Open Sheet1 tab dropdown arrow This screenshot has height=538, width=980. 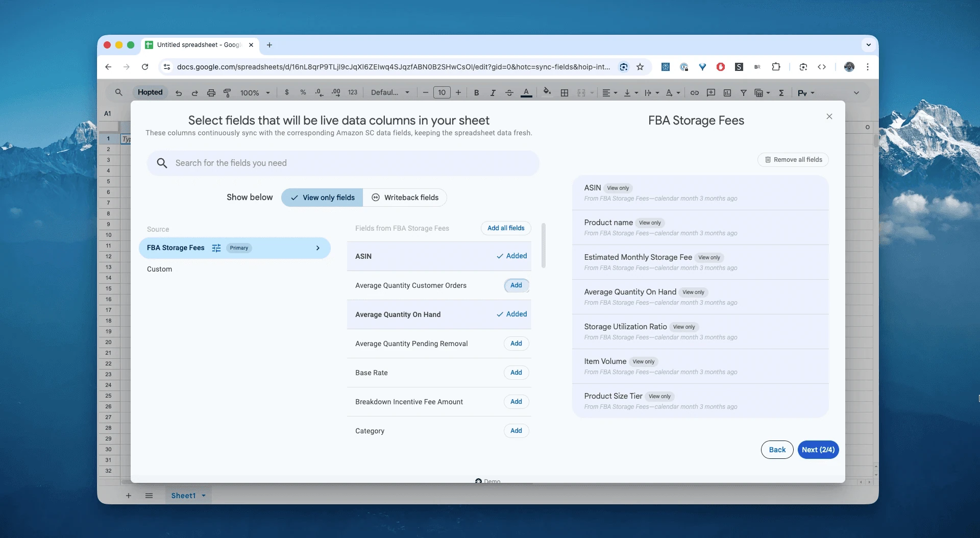pyautogui.click(x=204, y=496)
